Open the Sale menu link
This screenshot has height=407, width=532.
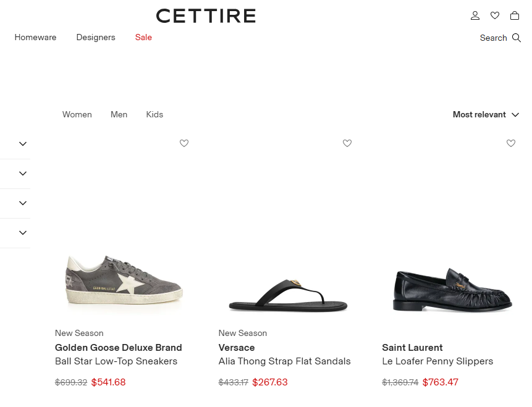click(x=143, y=38)
